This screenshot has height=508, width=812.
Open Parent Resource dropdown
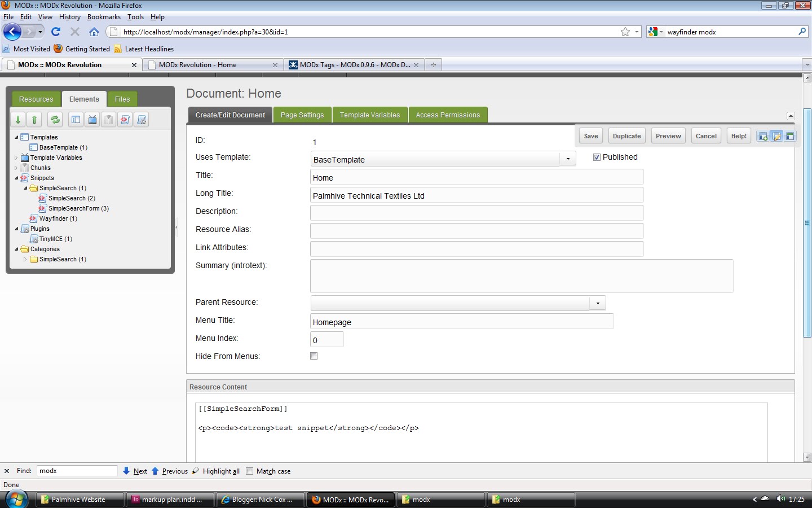598,303
